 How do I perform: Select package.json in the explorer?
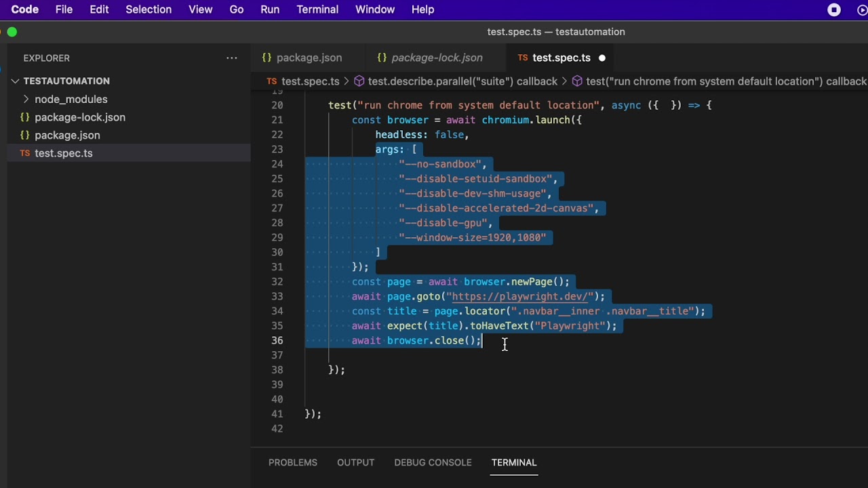tap(67, 136)
